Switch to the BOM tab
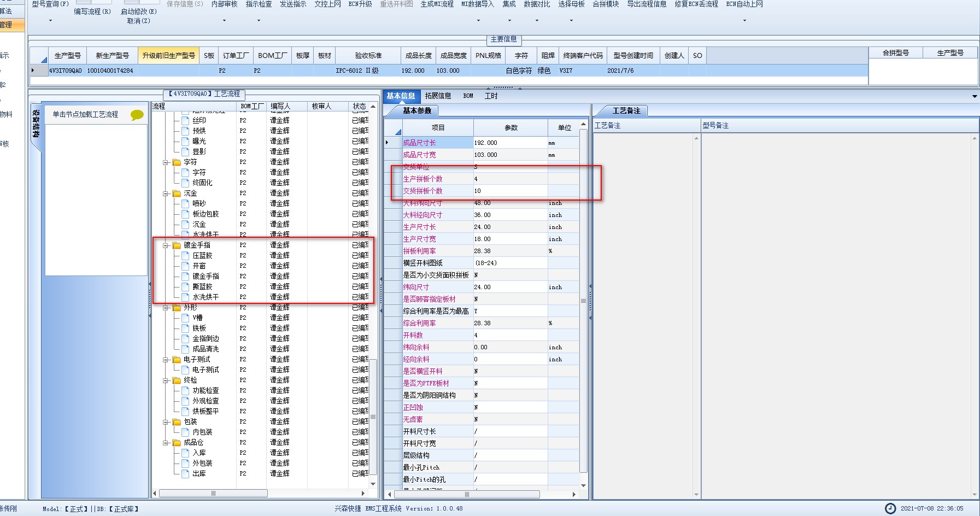 coord(468,96)
